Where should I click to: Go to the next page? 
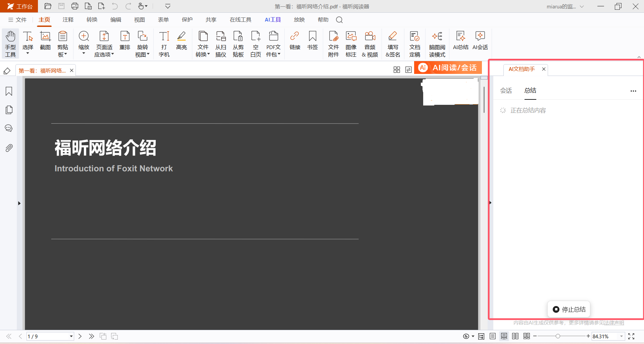[80, 336]
